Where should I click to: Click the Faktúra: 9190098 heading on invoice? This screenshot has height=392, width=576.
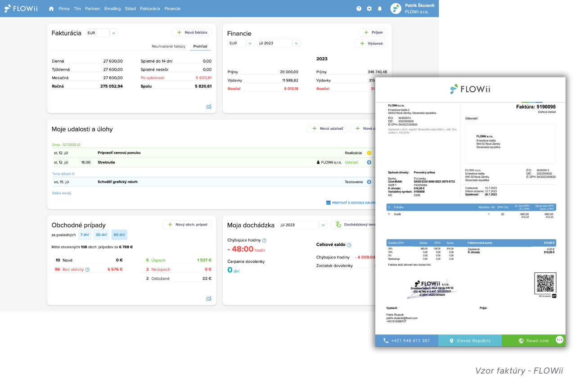535,107
